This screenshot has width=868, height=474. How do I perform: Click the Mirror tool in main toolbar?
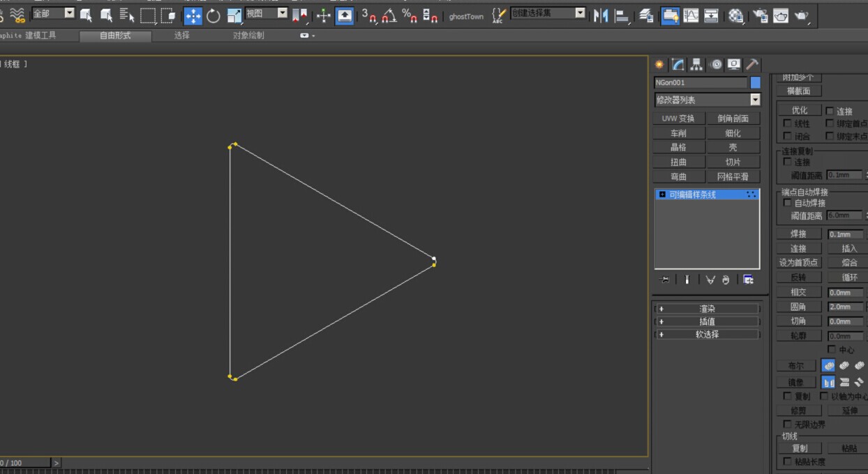click(601, 15)
